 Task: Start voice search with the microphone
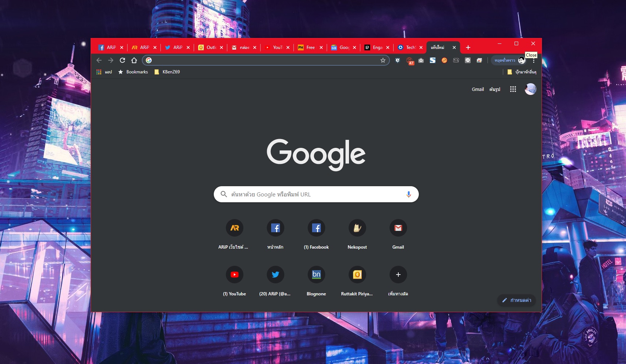[x=408, y=194]
